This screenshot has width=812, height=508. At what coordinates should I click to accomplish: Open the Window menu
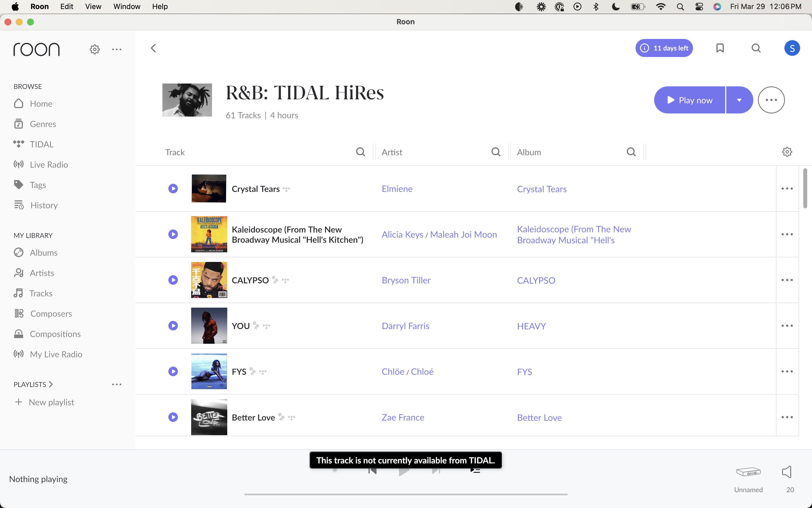click(127, 6)
